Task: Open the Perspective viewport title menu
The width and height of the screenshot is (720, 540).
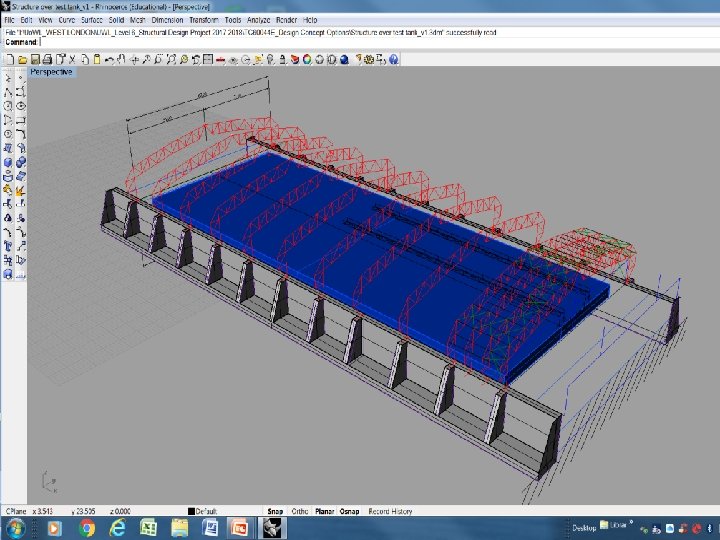Action: pos(51,72)
